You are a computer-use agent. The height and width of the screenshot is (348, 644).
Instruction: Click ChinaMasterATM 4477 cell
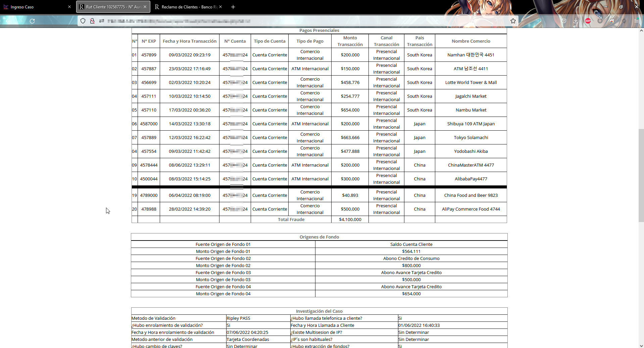click(x=471, y=165)
